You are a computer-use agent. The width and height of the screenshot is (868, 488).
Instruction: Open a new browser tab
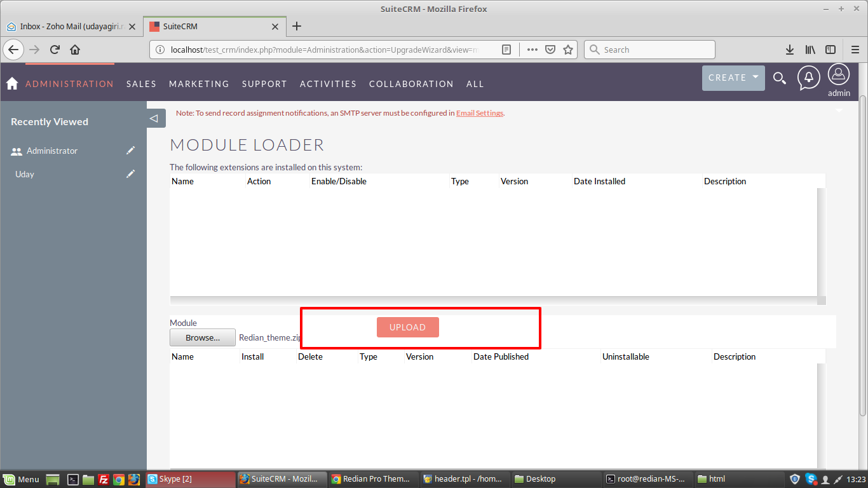pos(297,26)
